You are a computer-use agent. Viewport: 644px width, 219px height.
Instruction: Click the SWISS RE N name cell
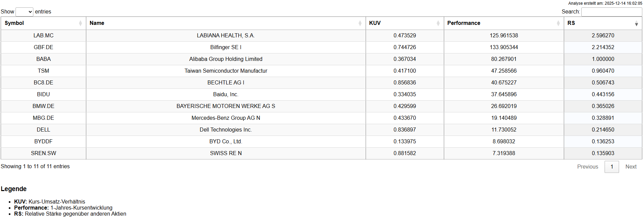click(x=226, y=153)
